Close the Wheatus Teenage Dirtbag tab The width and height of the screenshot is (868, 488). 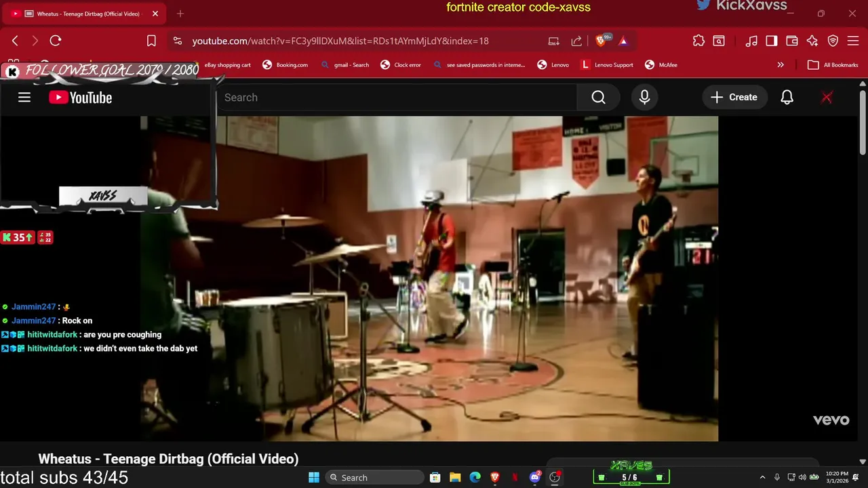pyautogui.click(x=155, y=14)
